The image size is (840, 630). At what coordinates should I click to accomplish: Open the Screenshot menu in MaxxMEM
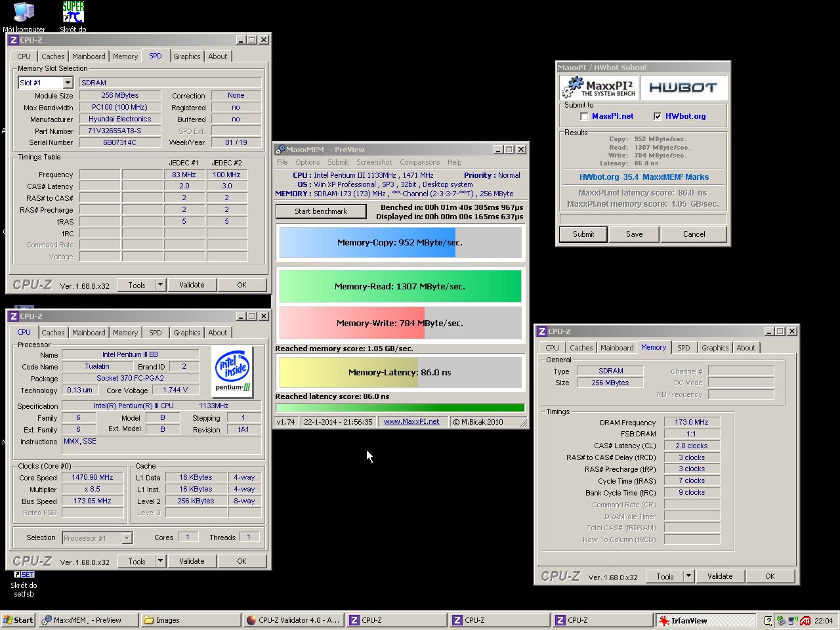point(374,162)
